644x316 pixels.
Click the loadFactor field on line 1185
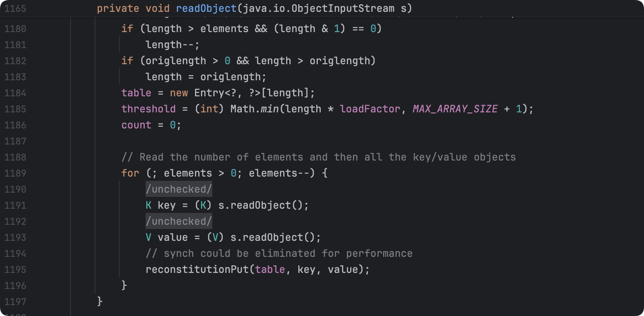[370, 109]
